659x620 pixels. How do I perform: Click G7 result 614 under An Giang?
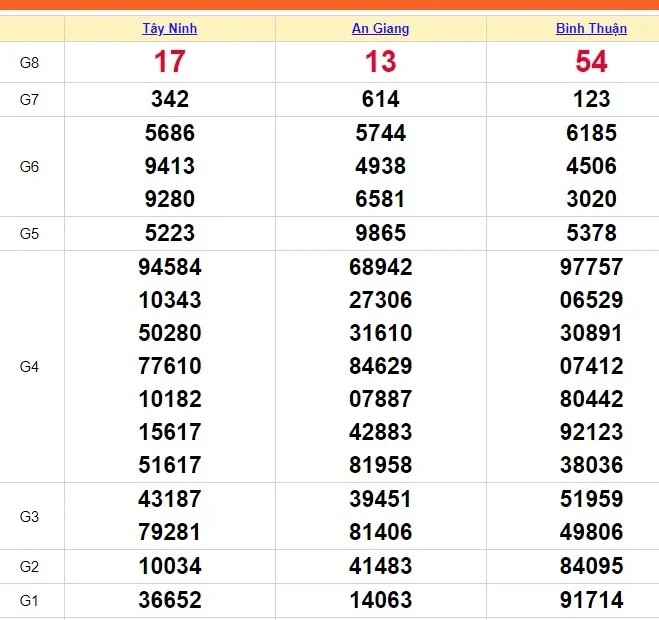pos(380,99)
